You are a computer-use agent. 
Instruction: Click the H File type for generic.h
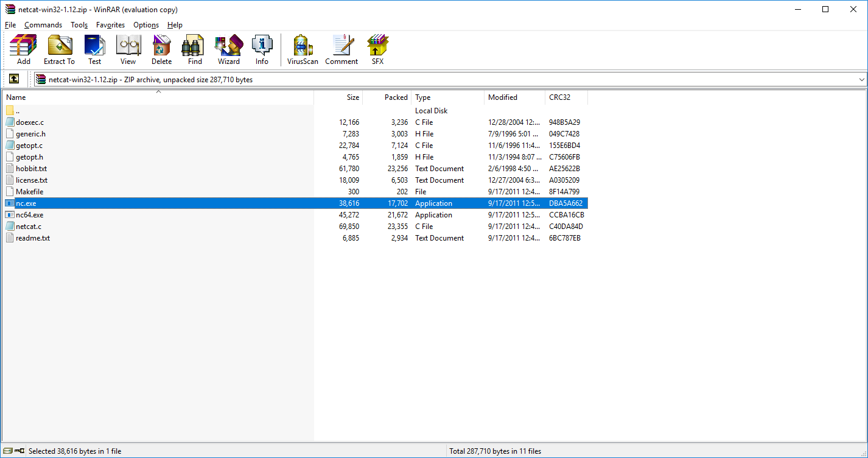pos(424,134)
